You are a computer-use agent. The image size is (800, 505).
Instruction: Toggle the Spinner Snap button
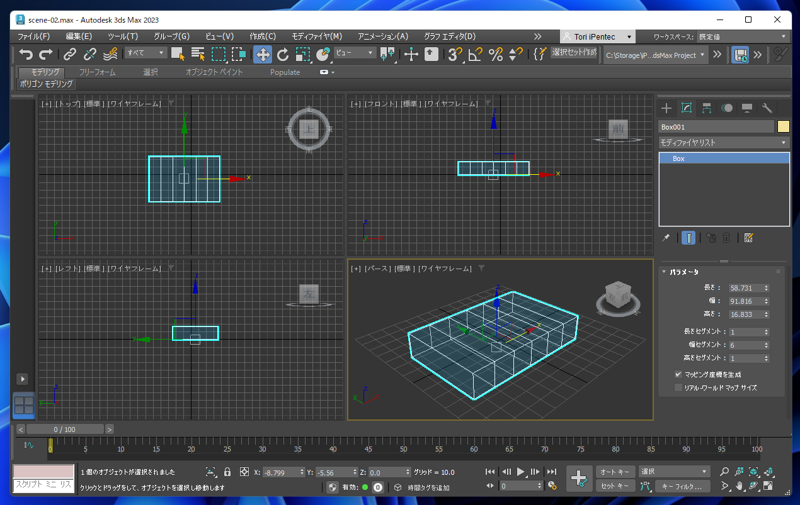coord(516,54)
